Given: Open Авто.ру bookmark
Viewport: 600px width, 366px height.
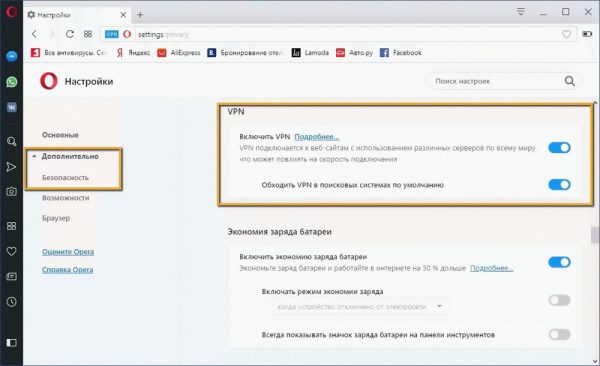Looking at the screenshot, I should [x=354, y=53].
